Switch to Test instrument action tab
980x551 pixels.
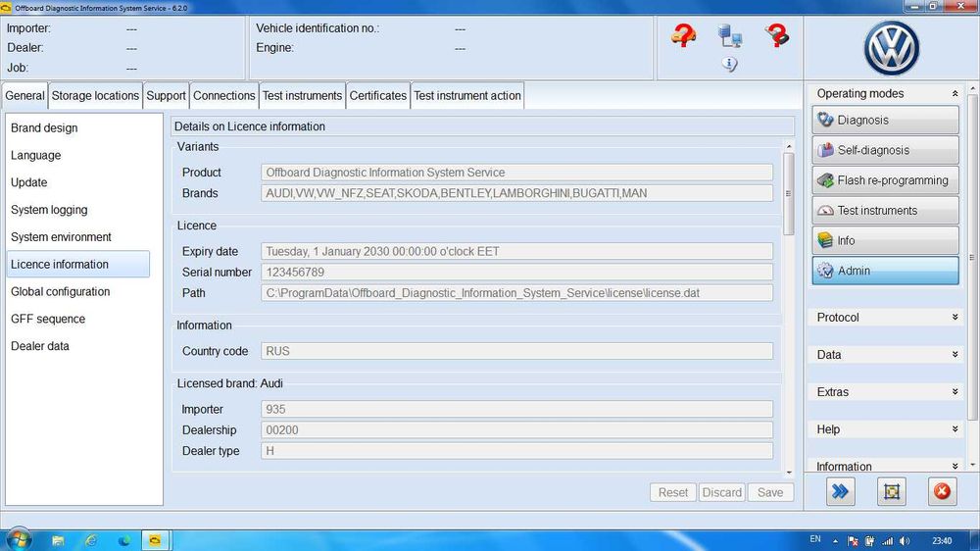(466, 96)
